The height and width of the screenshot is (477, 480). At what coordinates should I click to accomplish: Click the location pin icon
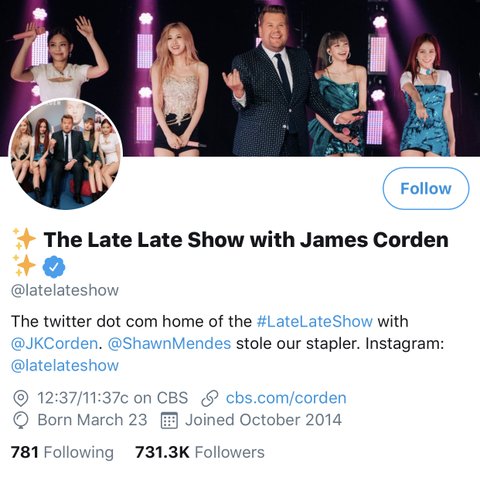click(21, 398)
